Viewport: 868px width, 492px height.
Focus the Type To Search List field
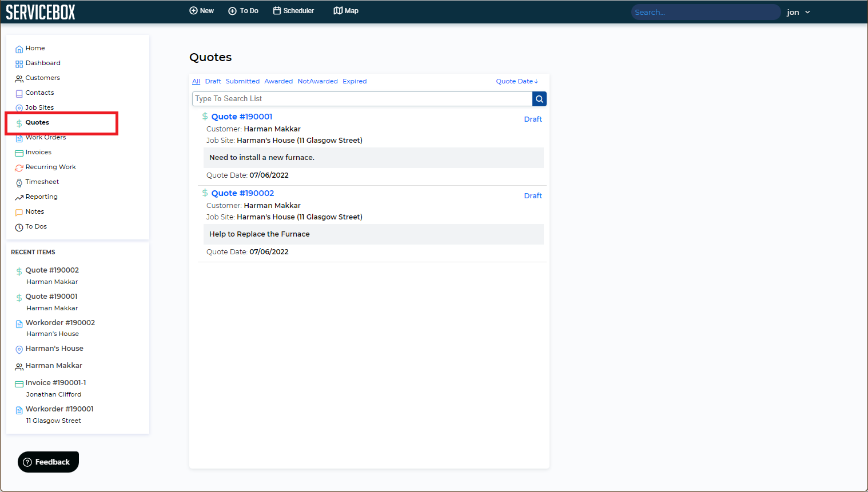pyautogui.click(x=363, y=99)
